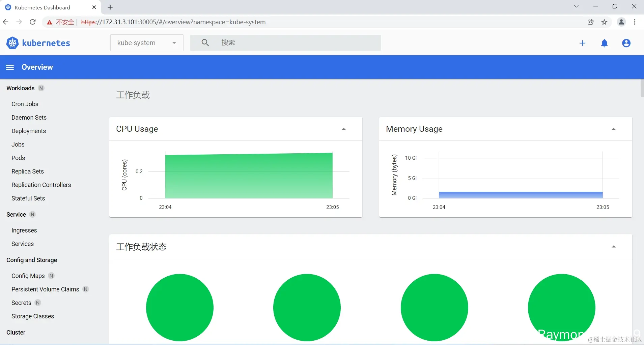The height and width of the screenshot is (345, 644).
Task: Click the N badge beside Secrets
Action: 38,303
